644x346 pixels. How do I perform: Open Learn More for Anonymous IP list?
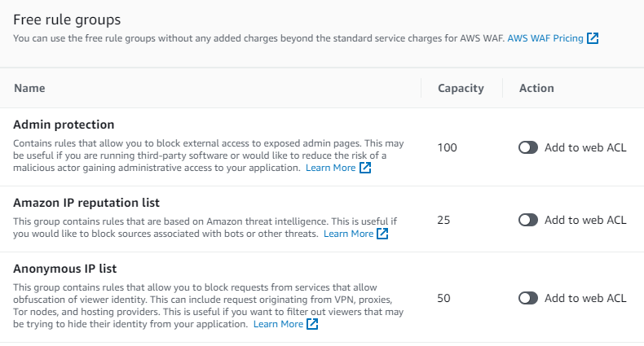pyautogui.click(x=278, y=324)
